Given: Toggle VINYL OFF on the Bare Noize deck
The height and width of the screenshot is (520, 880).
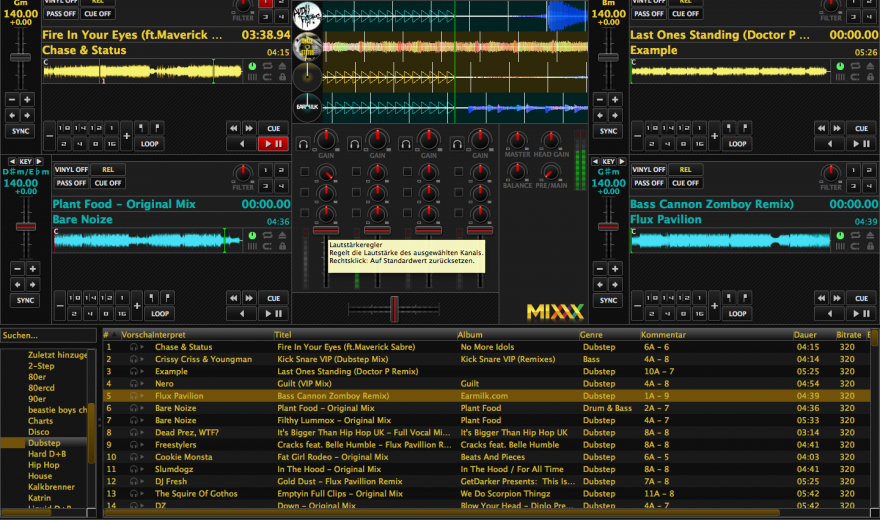Looking at the screenshot, I should tap(72, 170).
